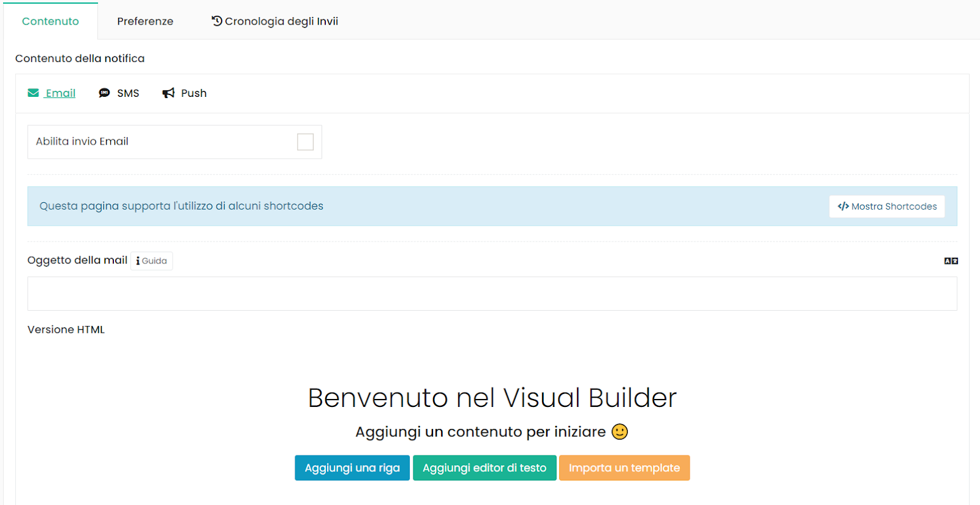Focus the Oggetto della mail text field

(492, 294)
